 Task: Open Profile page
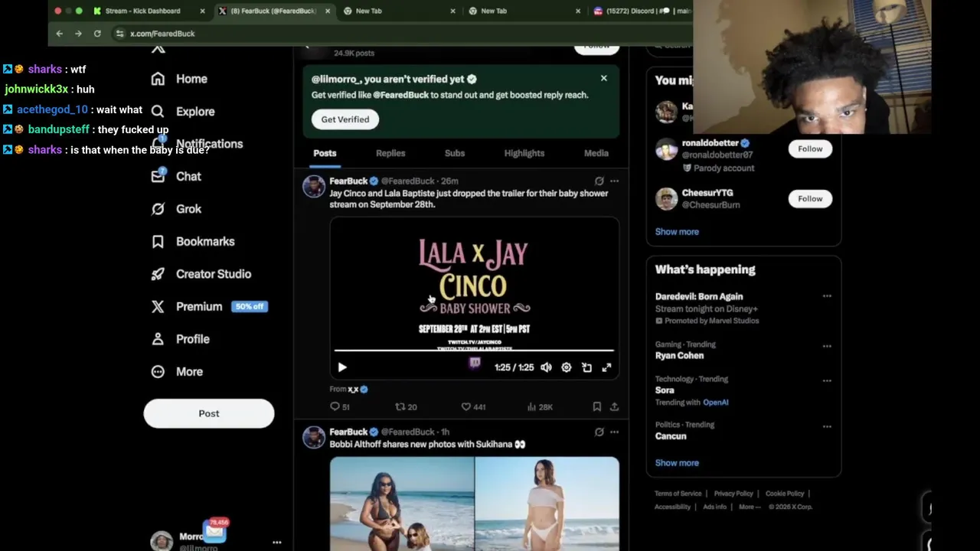click(x=181, y=339)
